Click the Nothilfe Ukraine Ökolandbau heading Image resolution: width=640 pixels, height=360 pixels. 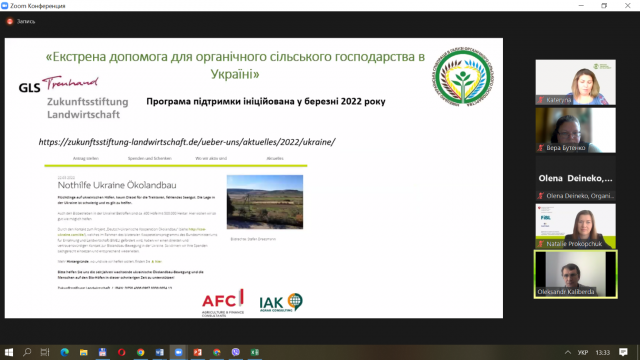[117, 185]
